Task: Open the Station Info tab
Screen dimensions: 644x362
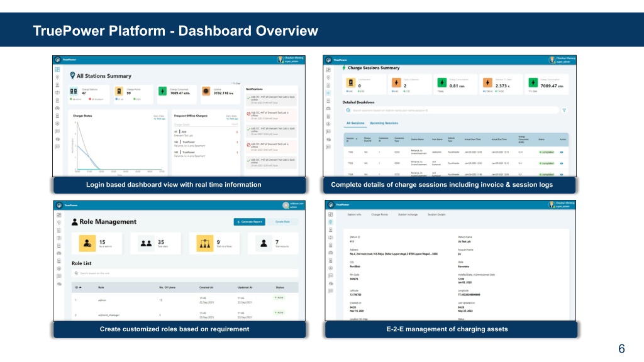Action: click(354, 215)
